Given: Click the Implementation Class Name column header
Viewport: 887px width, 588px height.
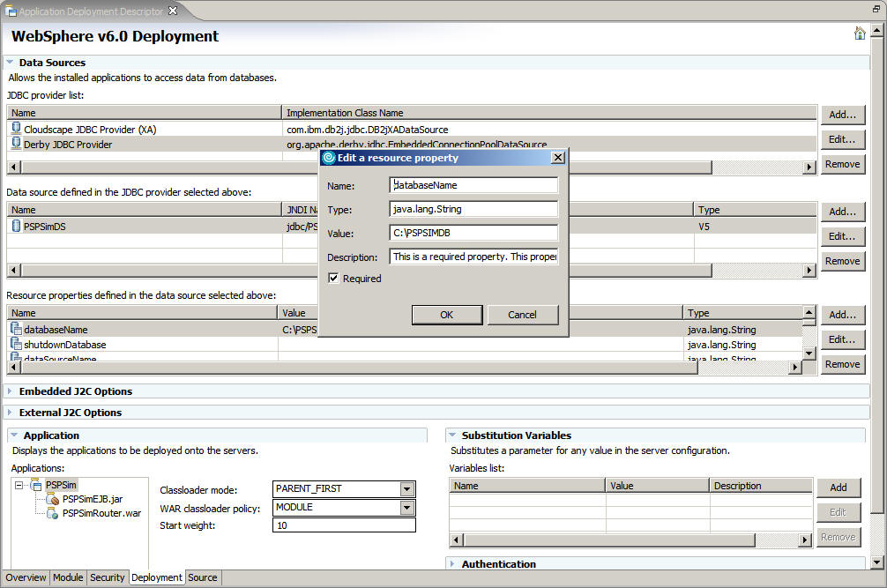Looking at the screenshot, I should tap(549, 113).
